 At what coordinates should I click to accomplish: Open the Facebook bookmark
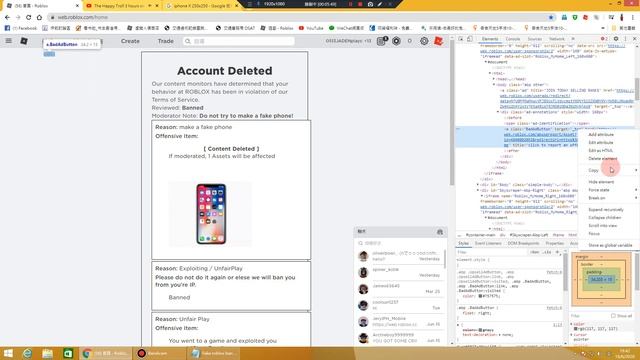click(x=21, y=28)
